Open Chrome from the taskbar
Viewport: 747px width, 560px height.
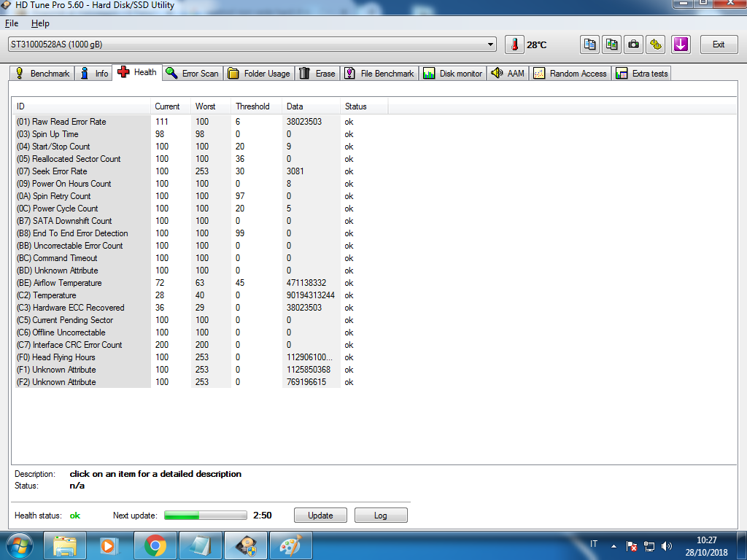coord(155,545)
